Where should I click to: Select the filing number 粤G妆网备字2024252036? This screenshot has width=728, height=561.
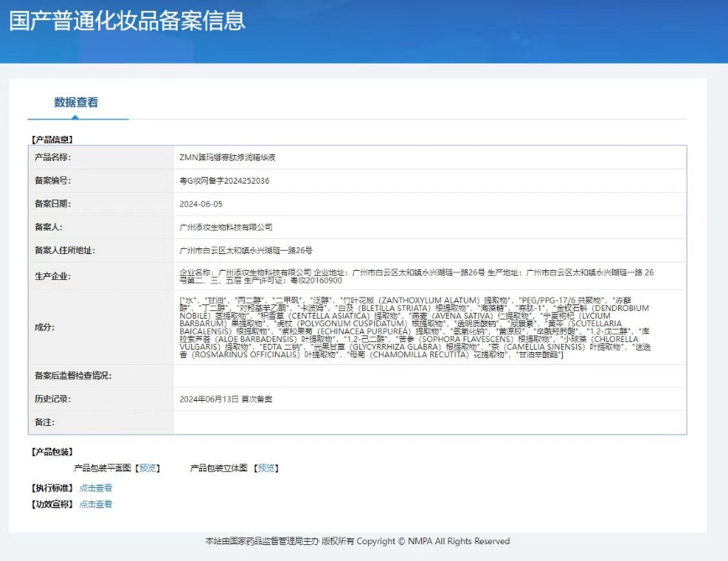(224, 180)
